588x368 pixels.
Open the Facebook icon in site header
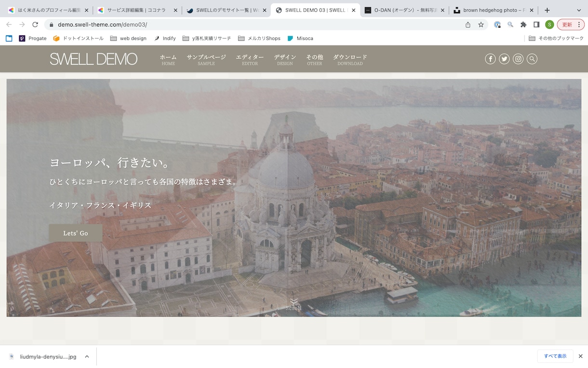coord(490,59)
